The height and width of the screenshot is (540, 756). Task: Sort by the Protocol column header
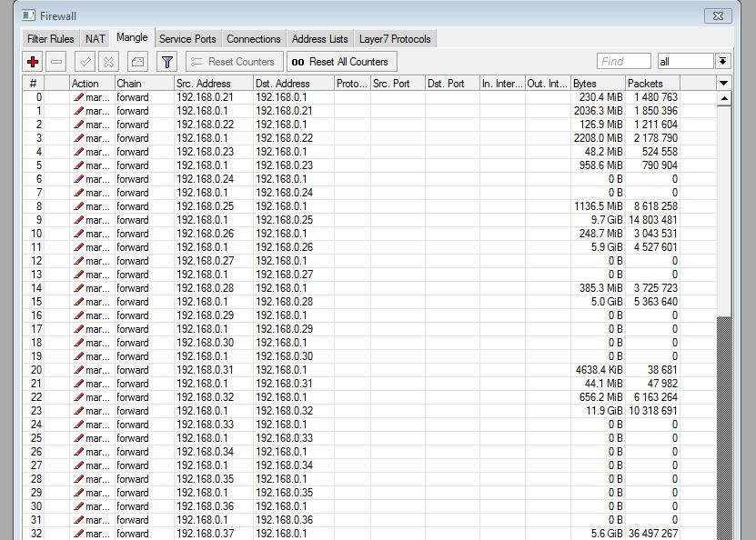pyautogui.click(x=352, y=84)
